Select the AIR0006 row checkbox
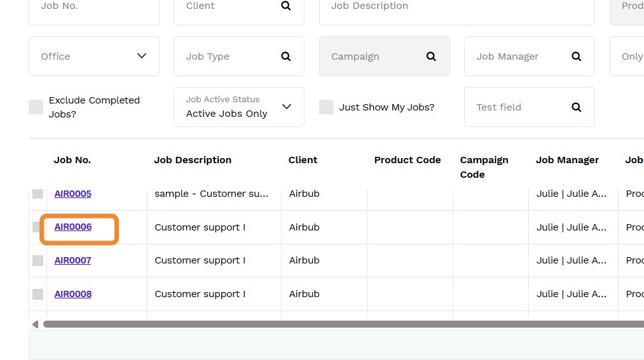The height and width of the screenshot is (360, 644). tap(38, 227)
